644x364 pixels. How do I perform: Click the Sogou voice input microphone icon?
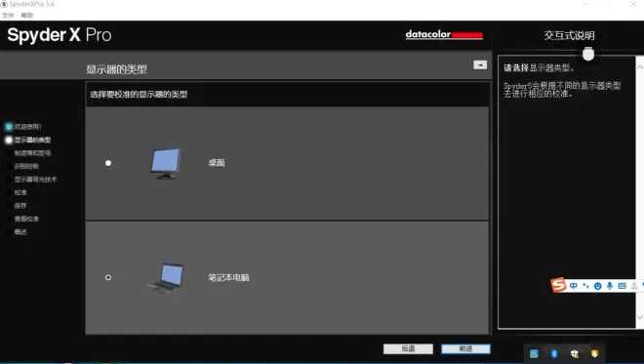tap(610, 286)
